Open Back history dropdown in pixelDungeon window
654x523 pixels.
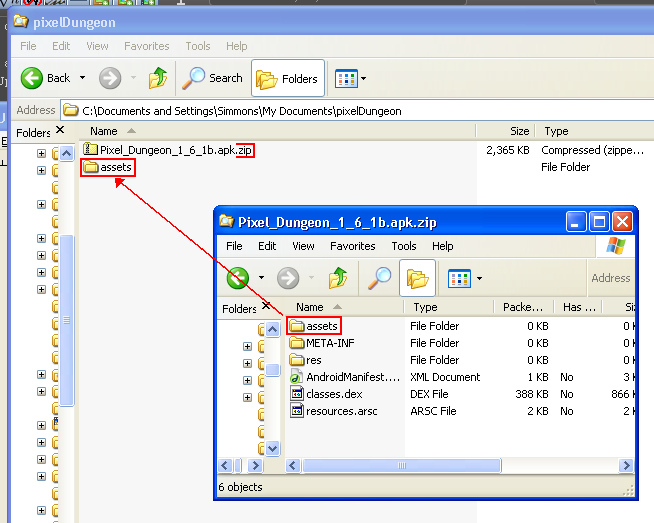tap(82, 78)
